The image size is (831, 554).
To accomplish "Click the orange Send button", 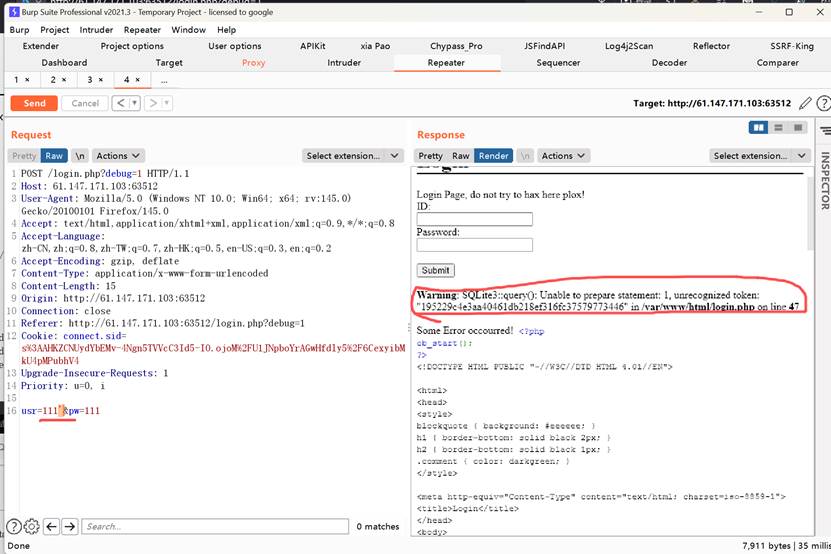I will pyautogui.click(x=34, y=103).
